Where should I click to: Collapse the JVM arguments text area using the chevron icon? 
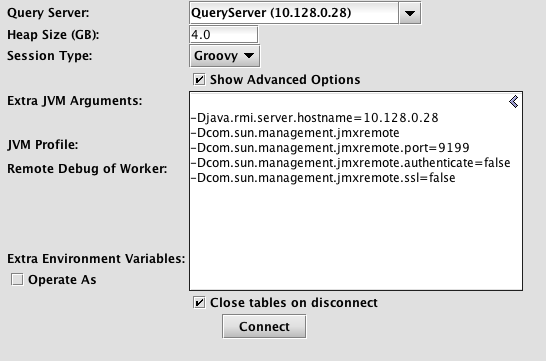(x=514, y=102)
